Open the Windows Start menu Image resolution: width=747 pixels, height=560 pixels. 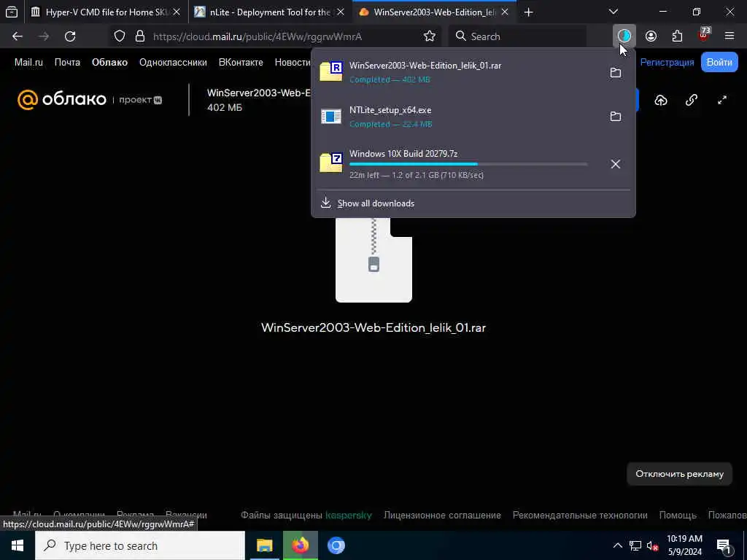click(18, 545)
